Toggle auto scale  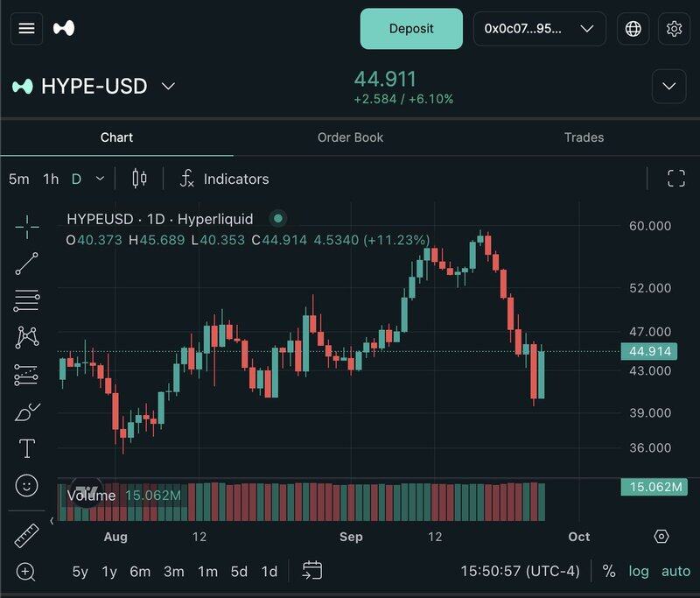pyautogui.click(x=675, y=571)
